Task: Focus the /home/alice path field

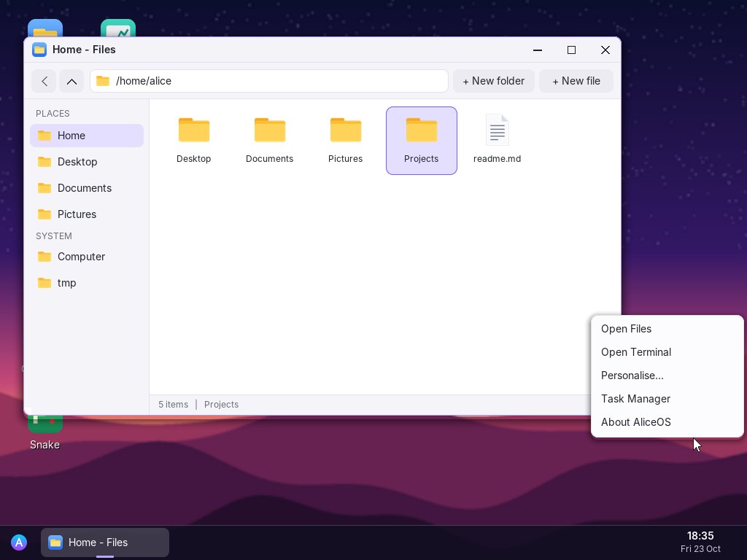Action: (269, 81)
